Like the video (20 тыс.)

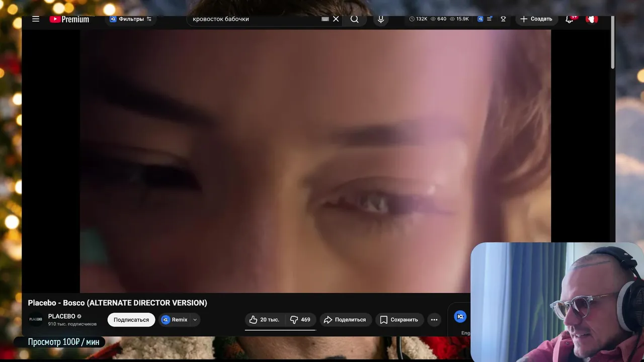click(x=265, y=320)
